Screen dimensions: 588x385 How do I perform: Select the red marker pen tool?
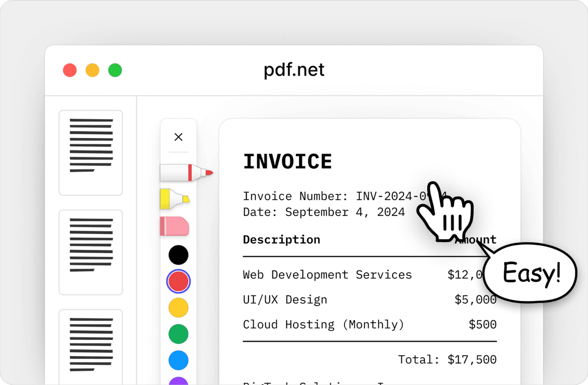coord(185,172)
